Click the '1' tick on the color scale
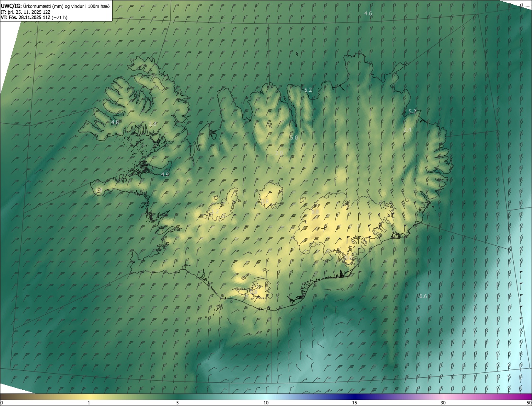532x406 pixels. coord(89,403)
